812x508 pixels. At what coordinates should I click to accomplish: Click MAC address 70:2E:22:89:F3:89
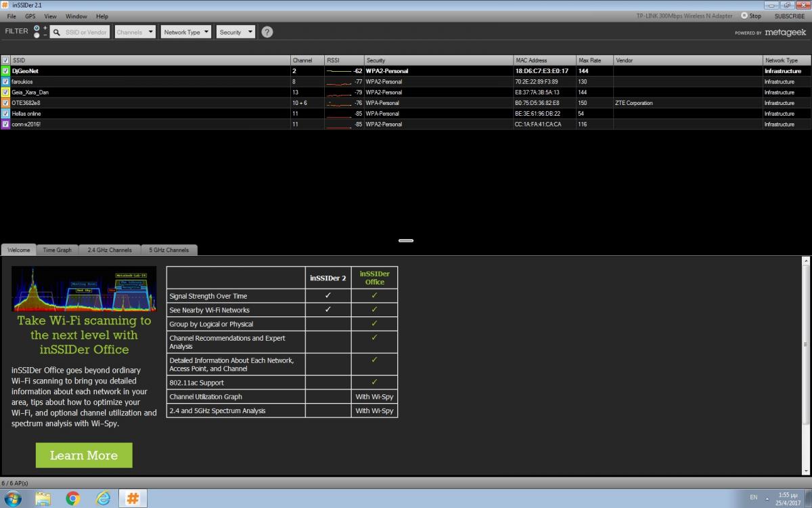click(536, 81)
